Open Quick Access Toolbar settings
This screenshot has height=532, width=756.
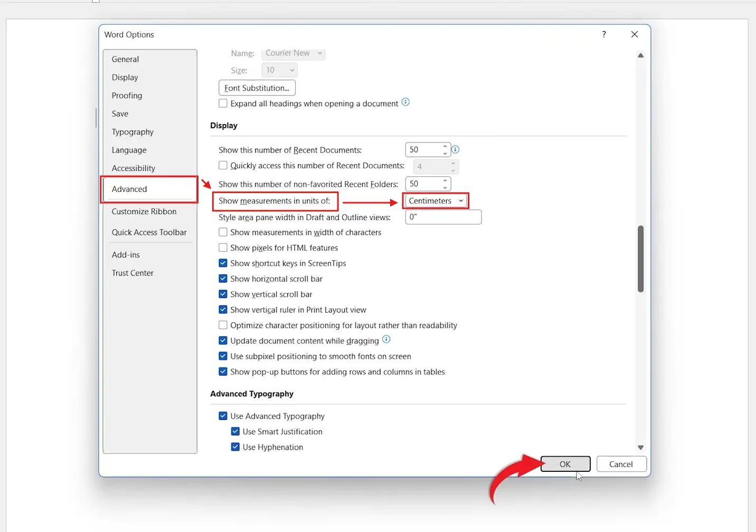[150, 232]
